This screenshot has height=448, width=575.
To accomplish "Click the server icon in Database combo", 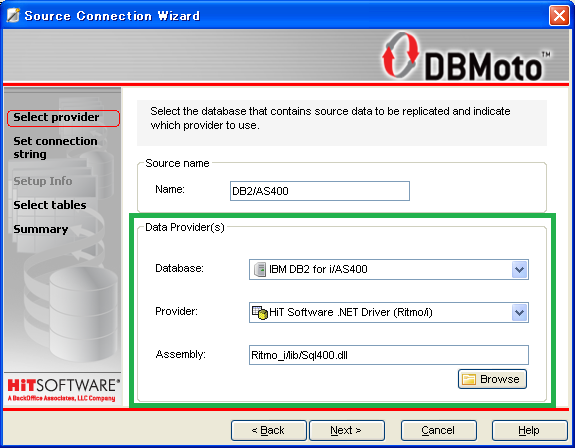I will pos(260,269).
